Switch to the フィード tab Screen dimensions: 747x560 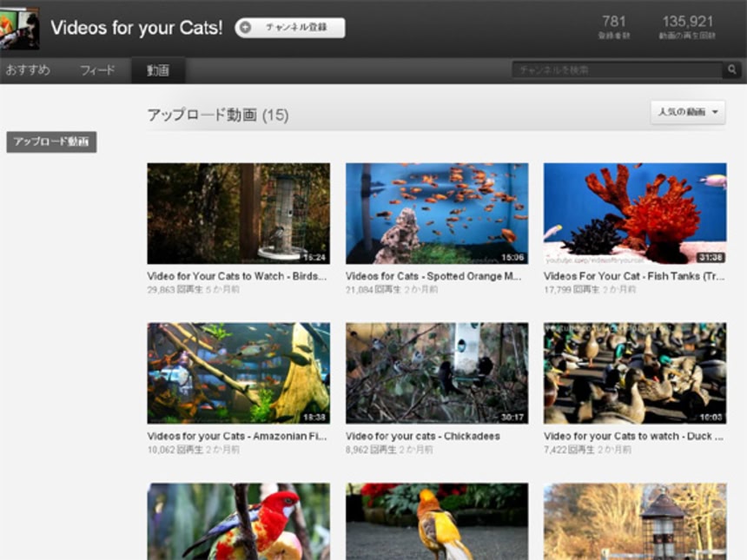pyautogui.click(x=97, y=70)
